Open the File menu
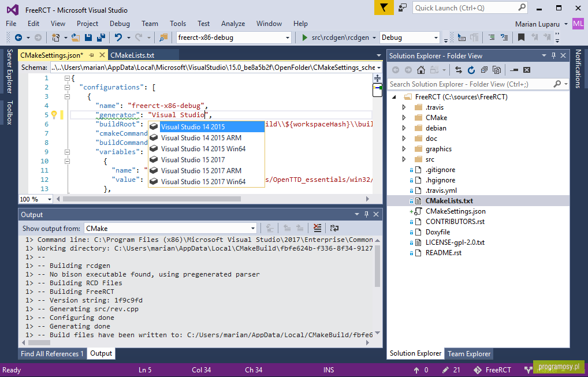 pos(11,24)
